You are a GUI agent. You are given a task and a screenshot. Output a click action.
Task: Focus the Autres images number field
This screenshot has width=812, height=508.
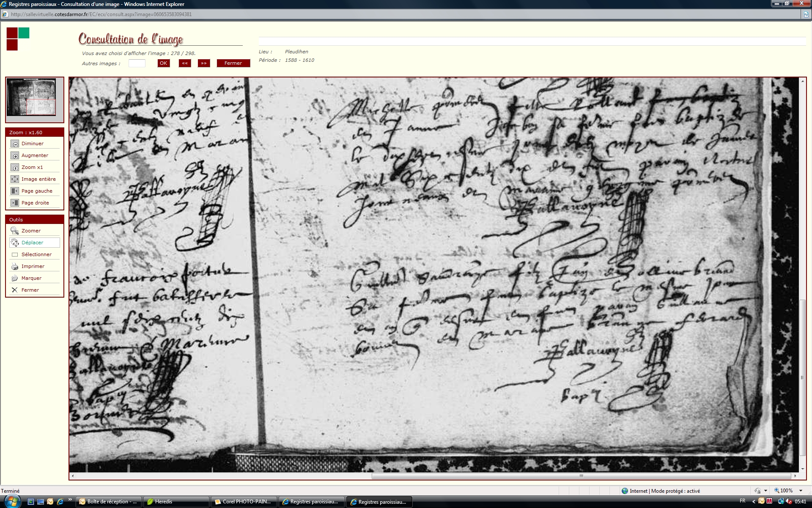pos(137,63)
